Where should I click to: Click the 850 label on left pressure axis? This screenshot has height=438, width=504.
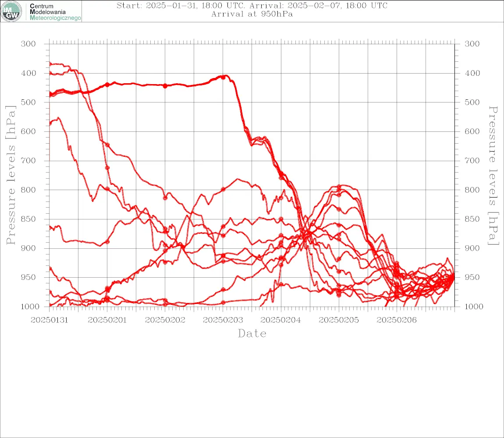coord(28,219)
